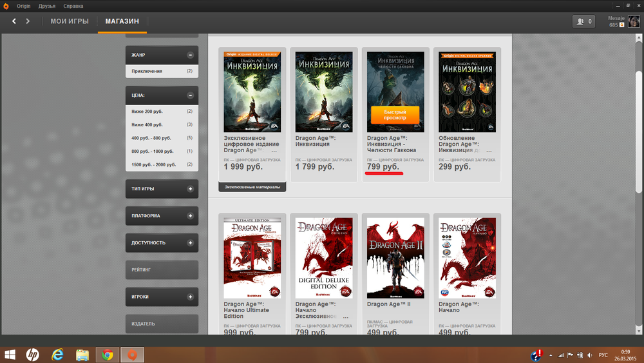Open Digital Deluxe Upgrade Инквизиция cover
The image size is (644, 363).
click(467, 92)
